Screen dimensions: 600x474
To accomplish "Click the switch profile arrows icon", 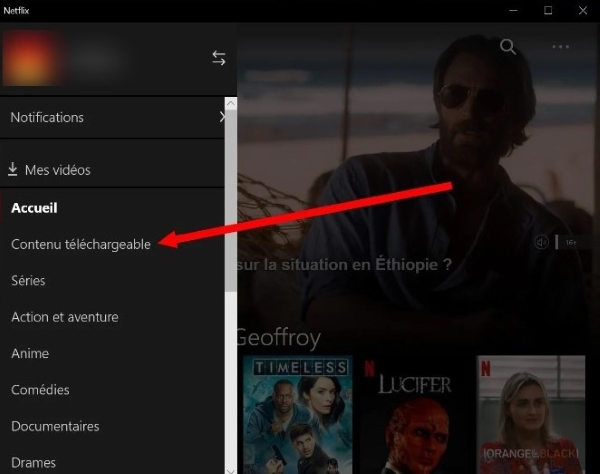I will click(x=219, y=58).
